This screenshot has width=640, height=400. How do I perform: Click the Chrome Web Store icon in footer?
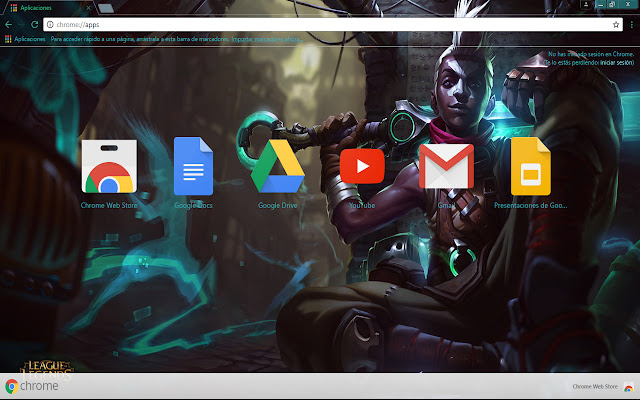click(x=629, y=387)
